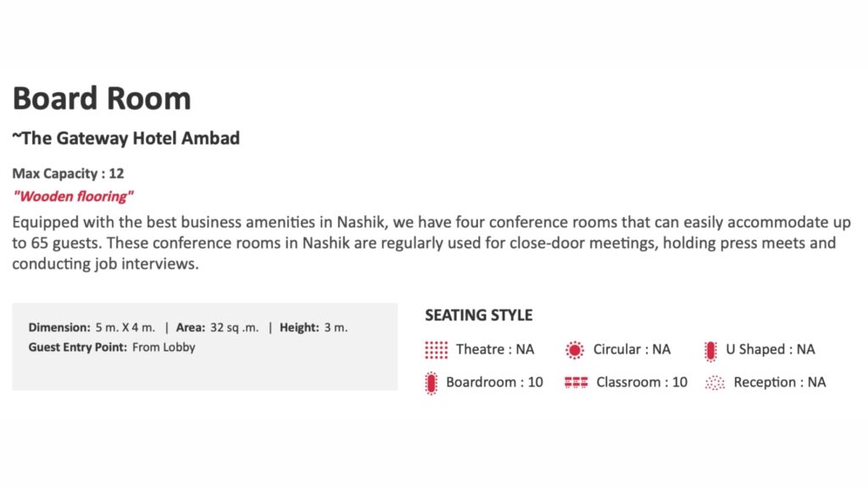Click the red "Wooden flooring" quote
868x488 pixels.
73,197
